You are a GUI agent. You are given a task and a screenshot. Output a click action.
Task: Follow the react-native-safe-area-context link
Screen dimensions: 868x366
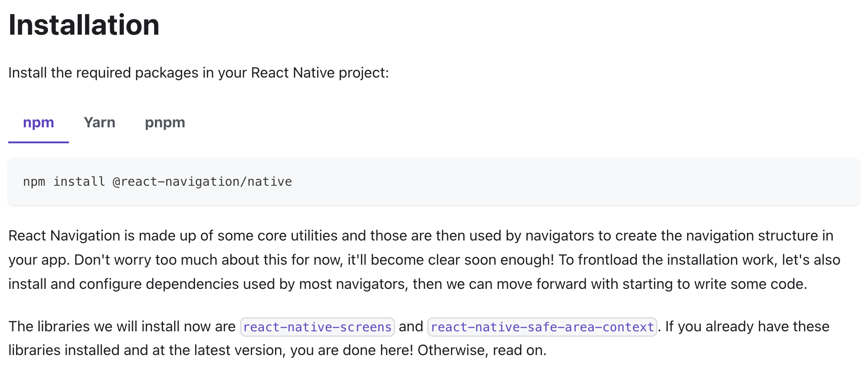point(542,327)
